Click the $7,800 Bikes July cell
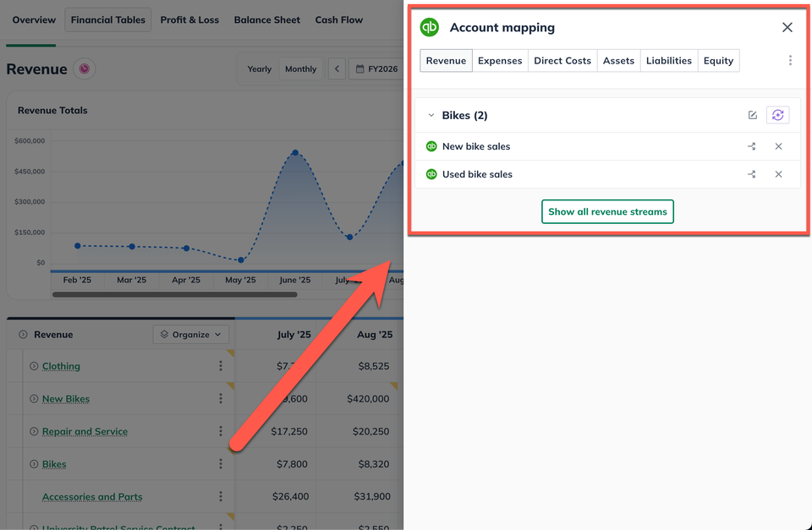 click(292, 464)
